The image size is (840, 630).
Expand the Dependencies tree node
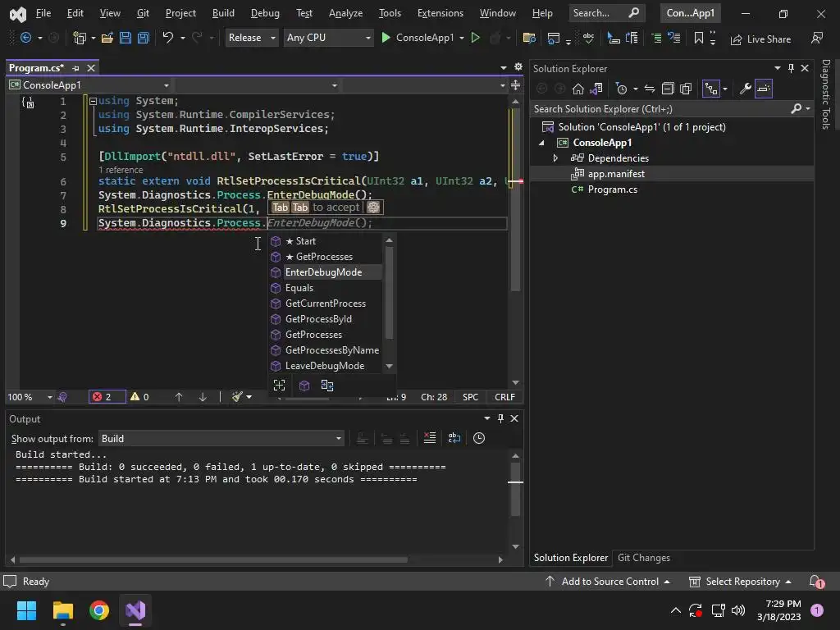555,158
